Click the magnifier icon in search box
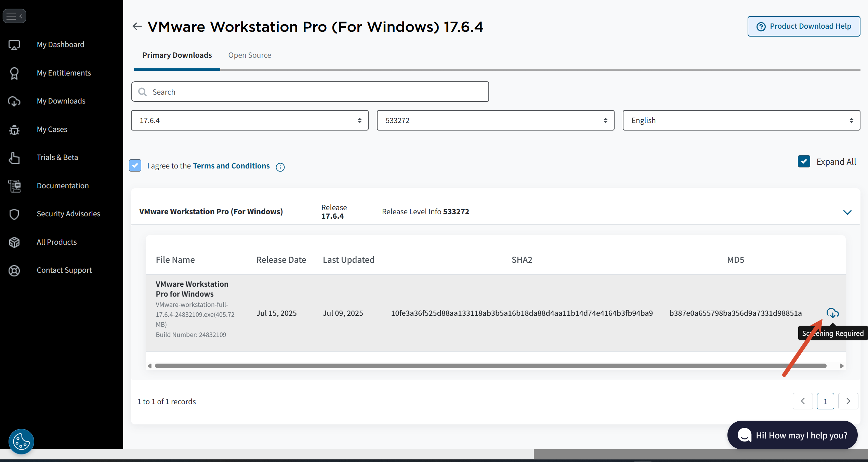868x462 pixels. (142, 92)
